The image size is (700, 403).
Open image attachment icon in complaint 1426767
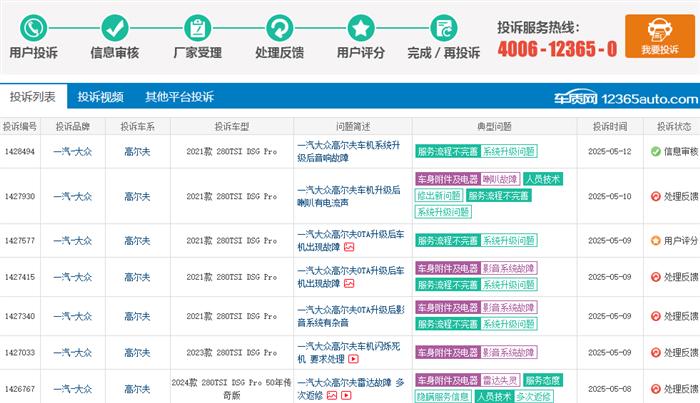(x=332, y=395)
